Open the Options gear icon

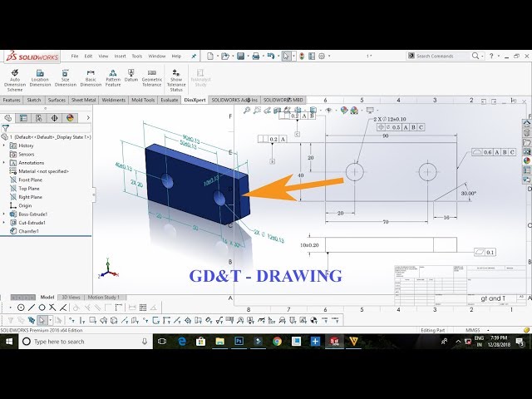pyautogui.click(x=322, y=56)
